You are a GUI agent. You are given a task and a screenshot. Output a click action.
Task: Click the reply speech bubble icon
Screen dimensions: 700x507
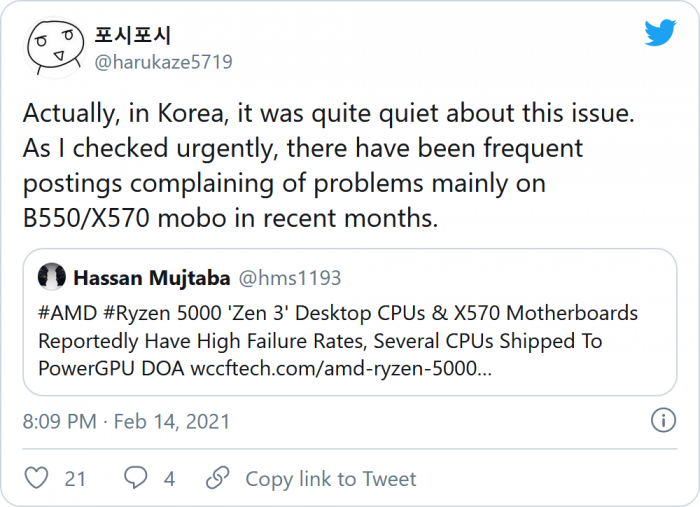coord(134,478)
